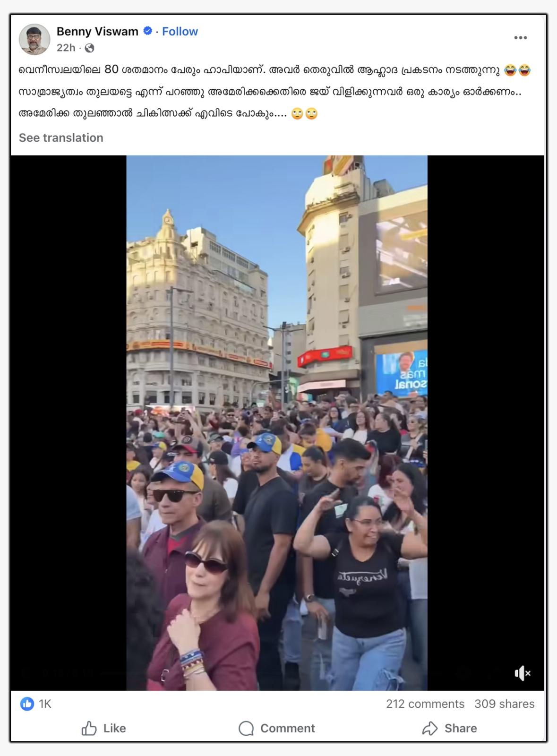
Task: Unmute the video with speaker icon
Action: (522, 673)
